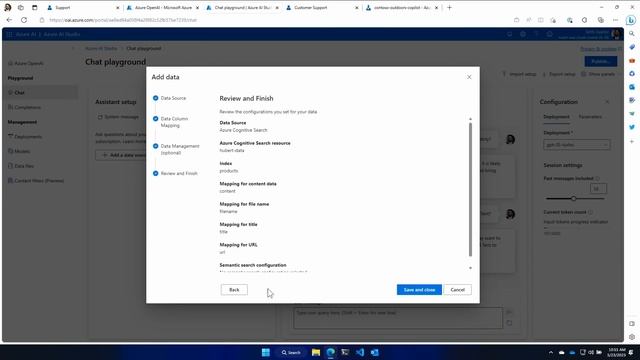The width and height of the screenshot is (640, 360).
Task: Click taskbar Search box
Action: point(290,352)
